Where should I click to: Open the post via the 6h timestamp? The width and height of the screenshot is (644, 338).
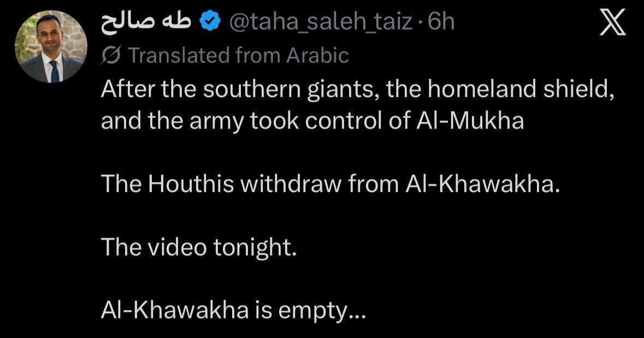pyautogui.click(x=441, y=22)
